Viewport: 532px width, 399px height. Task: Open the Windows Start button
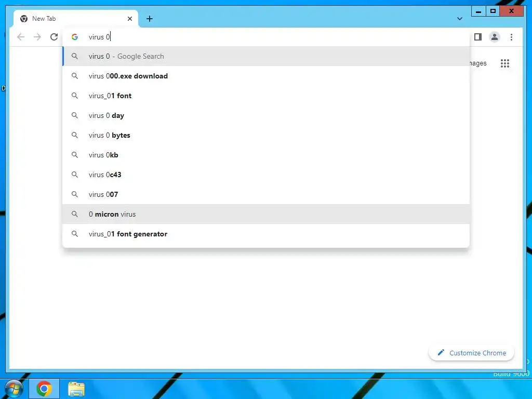[x=14, y=389]
